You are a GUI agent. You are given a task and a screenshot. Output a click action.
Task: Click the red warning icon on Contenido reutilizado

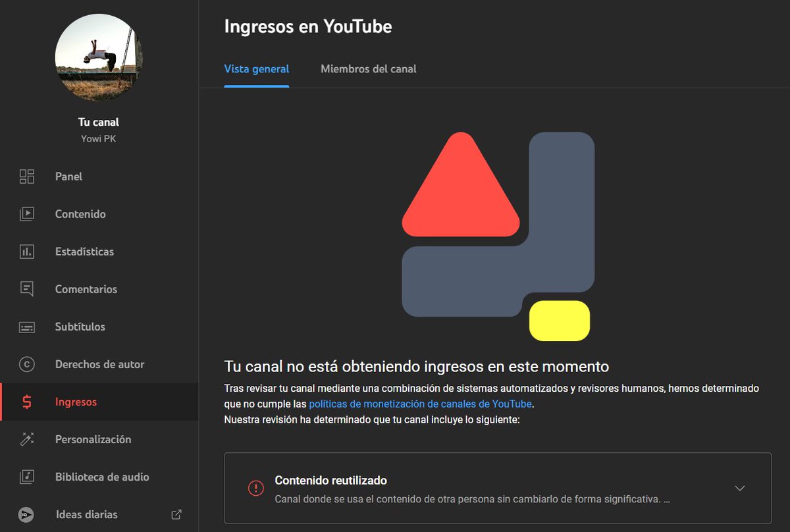pos(255,488)
